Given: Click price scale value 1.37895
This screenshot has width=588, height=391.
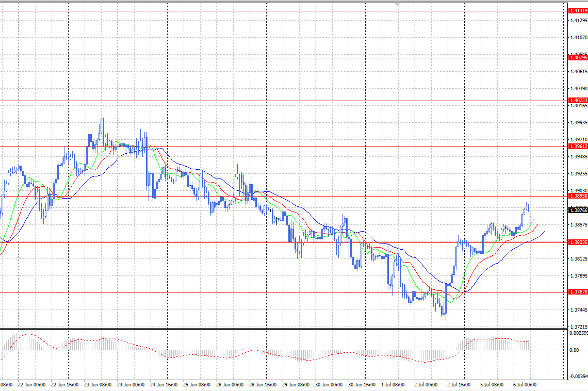Looking at the screenshot, I should click(x=579, y=276).
